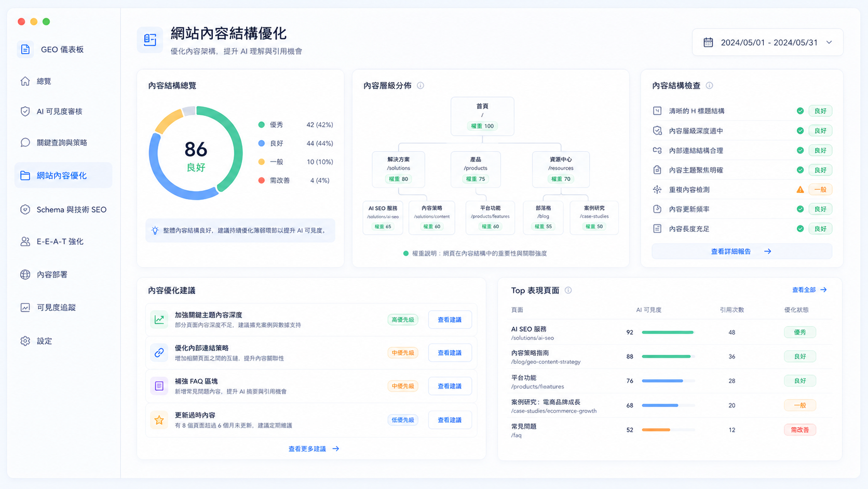The width and height of the screenshot is (868, 489).
Task: Click the 內容部署 globe icon
Action: click(25, 274)
